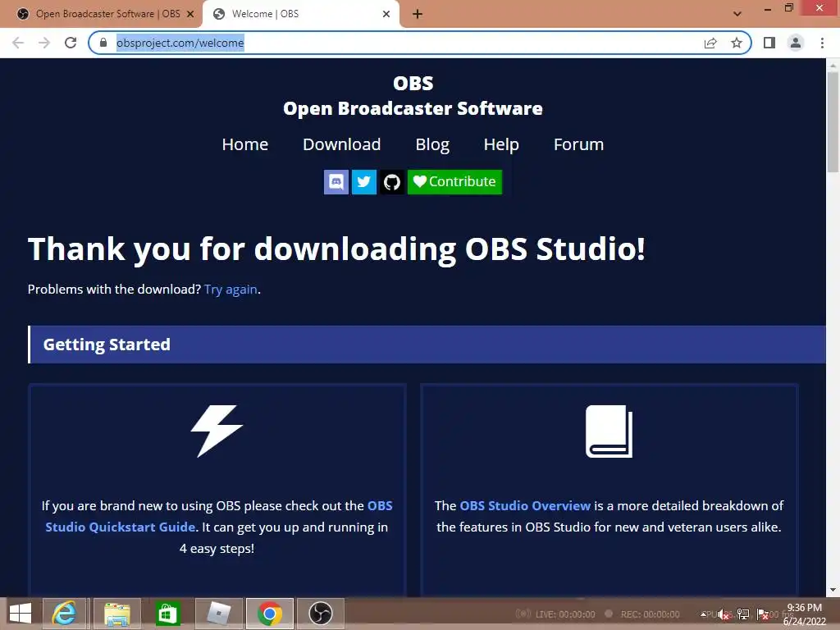Go forward to the next page

tap(44, 43)
